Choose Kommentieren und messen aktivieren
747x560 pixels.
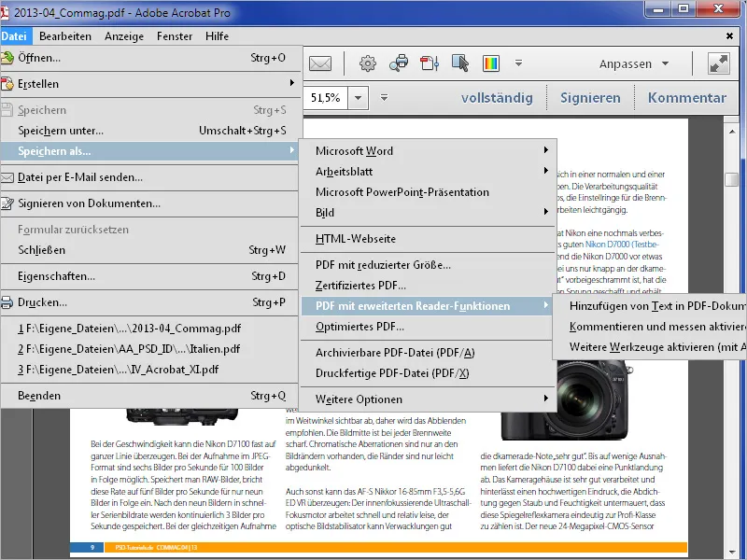tap(650, 327)
